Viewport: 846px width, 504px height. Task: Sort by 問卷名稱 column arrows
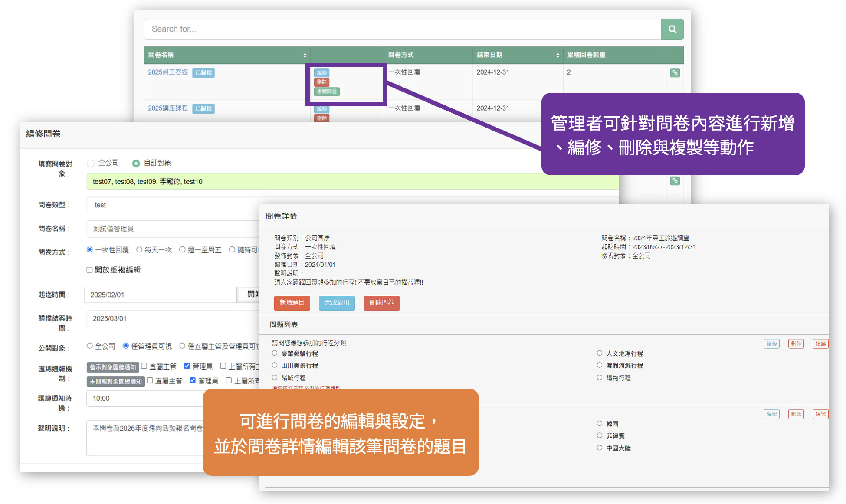pyautogui.click(x=305, y=55)
